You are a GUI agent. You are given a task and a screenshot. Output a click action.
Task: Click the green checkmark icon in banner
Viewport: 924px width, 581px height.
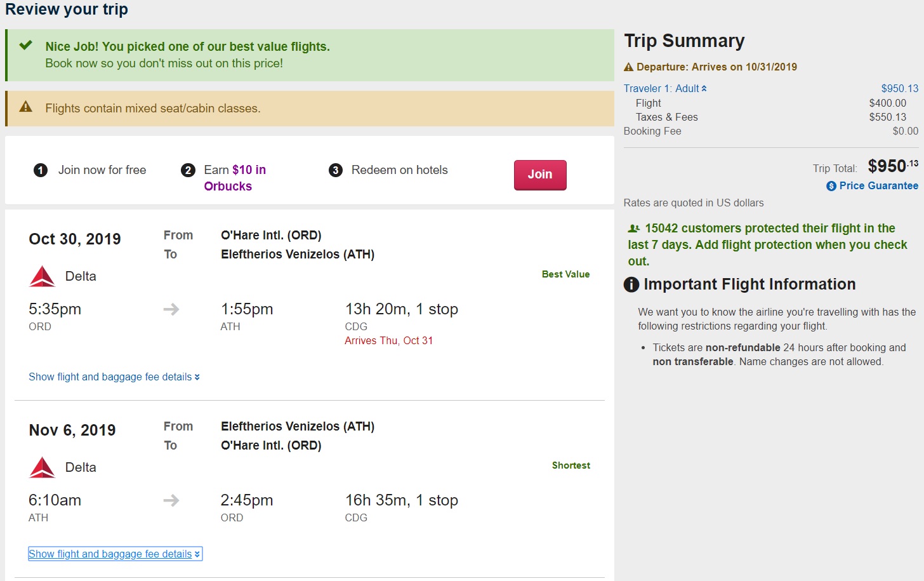pos(26,46)
